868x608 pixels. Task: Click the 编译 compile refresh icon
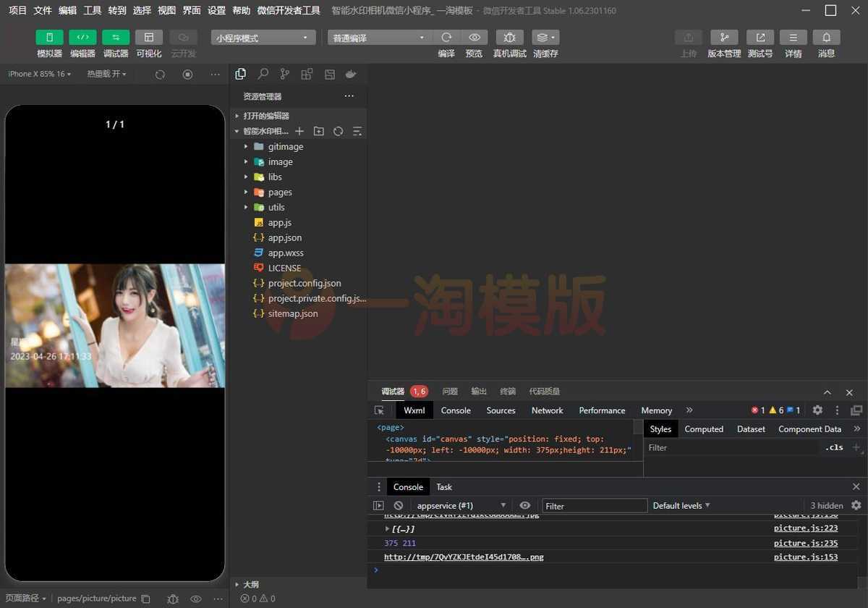click(x=446, y=38)
